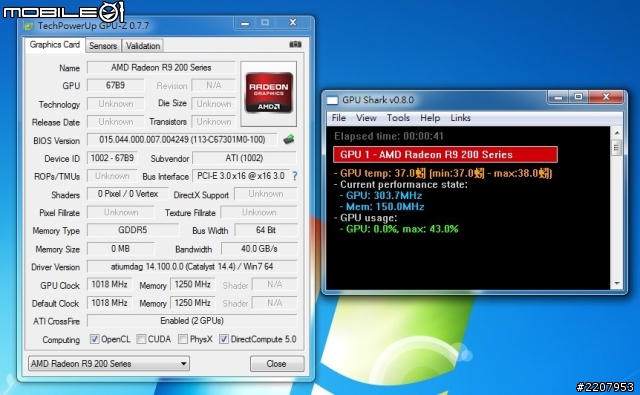Image resolution: width=640 pixels, height=395 pixels.
Task: Close the GPU Shark window
Action: click(x=606, y=97)
